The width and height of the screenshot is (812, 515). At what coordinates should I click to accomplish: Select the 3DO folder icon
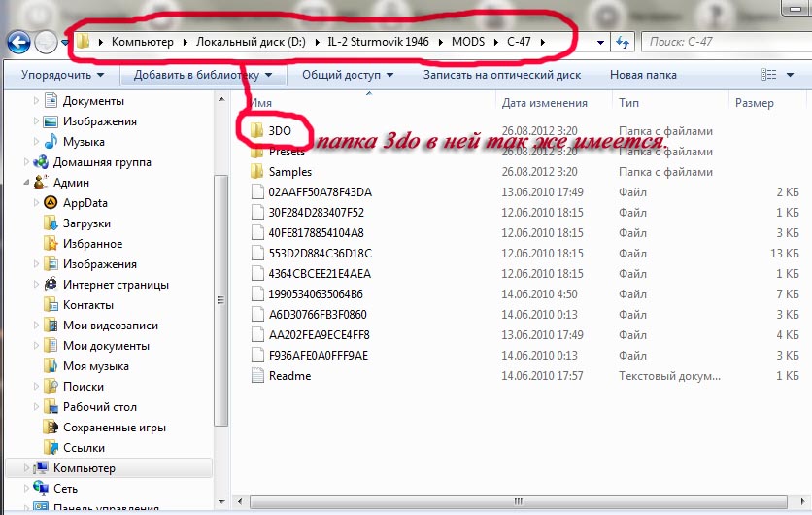coord(257,130)
